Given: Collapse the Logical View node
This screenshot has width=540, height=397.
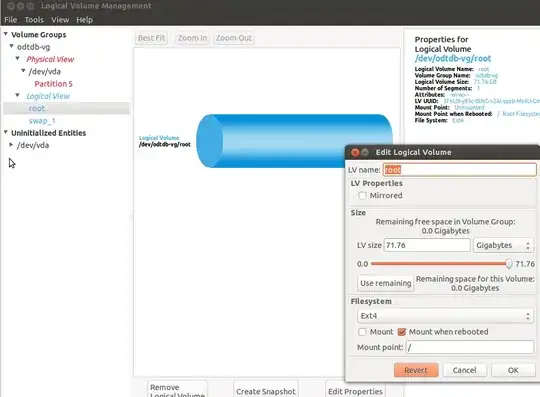Looking at the screenshot, I should pos(17,95).
